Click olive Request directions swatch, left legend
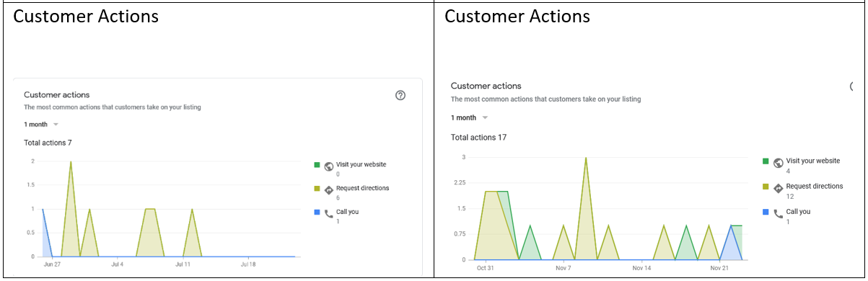This screenshot has height=281, width=868. coord(316,189)
